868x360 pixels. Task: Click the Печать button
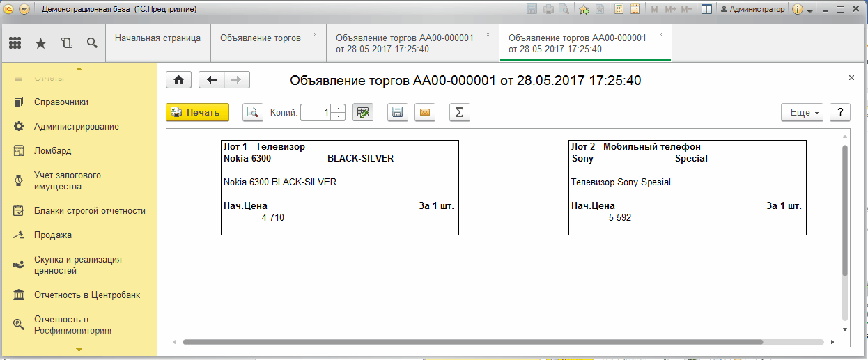[x=197, y=112]
